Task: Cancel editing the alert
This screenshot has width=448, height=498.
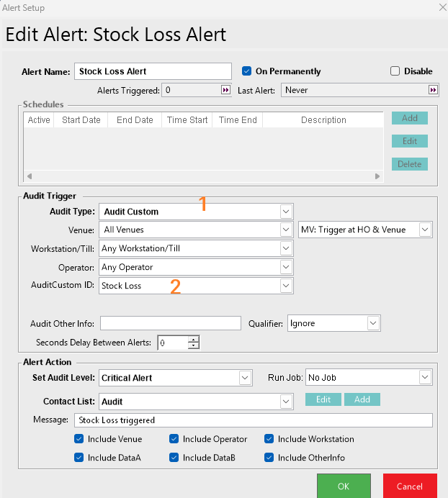Action: point(409,486)
